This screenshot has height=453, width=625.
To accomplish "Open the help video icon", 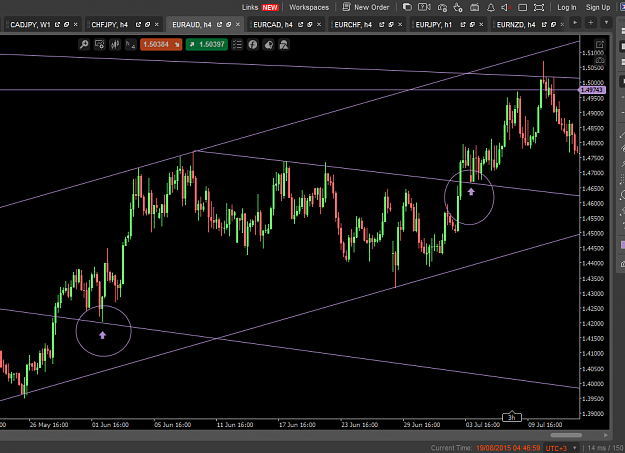I will pos(424,7).
